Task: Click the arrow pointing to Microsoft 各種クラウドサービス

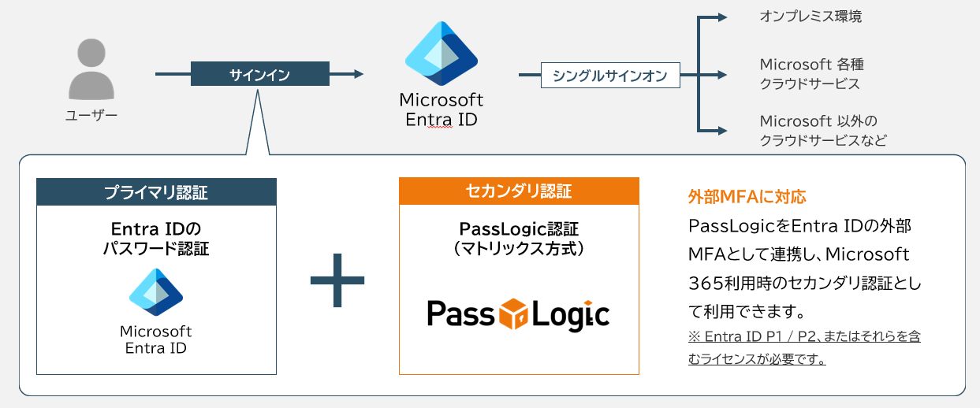Action: point(717,75)
